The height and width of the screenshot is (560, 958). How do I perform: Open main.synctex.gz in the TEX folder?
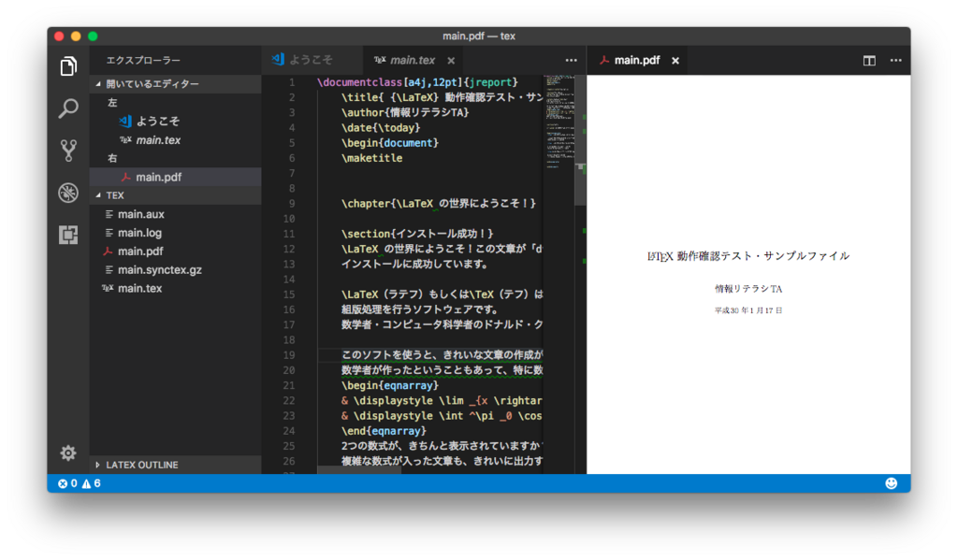point(175,270)
